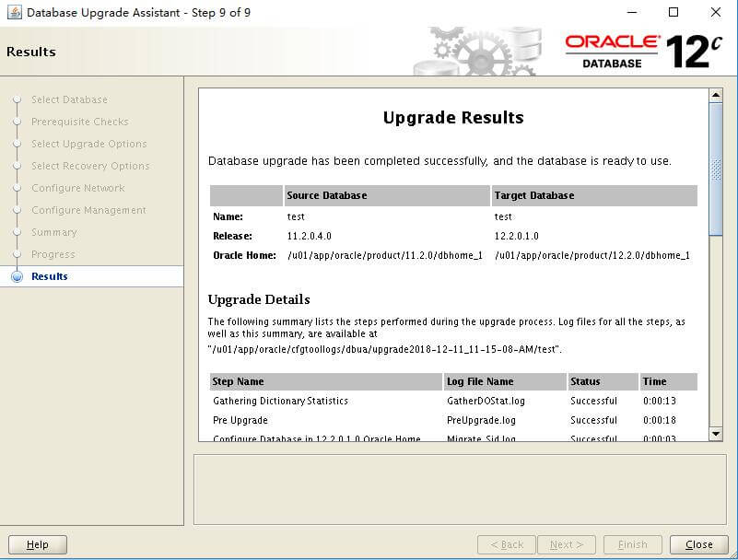Close window using title bar X
The image size is (738, 560).
pyautogui.click(x=715, y=12)
